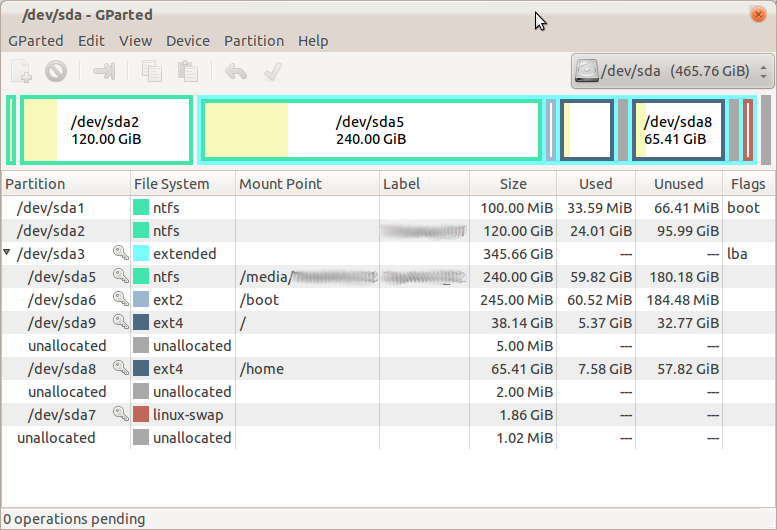
Task: Click the Resize/Move toolbar icon
Action: (x=105, y=71)
